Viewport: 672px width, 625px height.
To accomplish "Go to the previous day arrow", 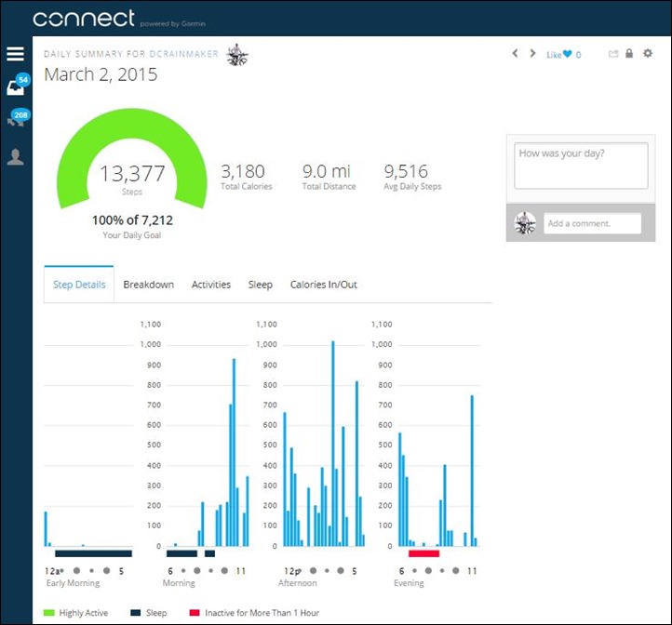I will [x=515, y=54].
